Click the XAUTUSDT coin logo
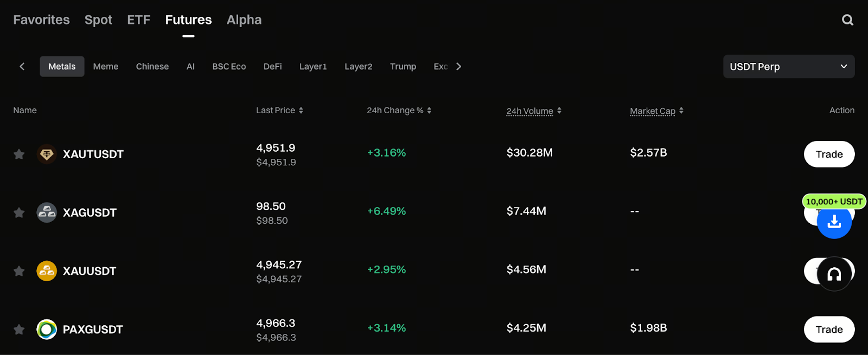868x355 pixels. [47, 154]
